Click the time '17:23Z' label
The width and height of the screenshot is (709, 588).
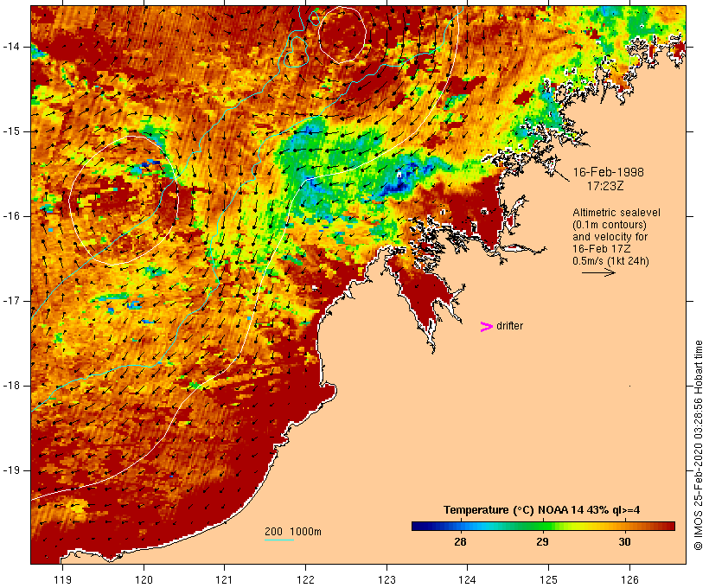coord(605,185)
